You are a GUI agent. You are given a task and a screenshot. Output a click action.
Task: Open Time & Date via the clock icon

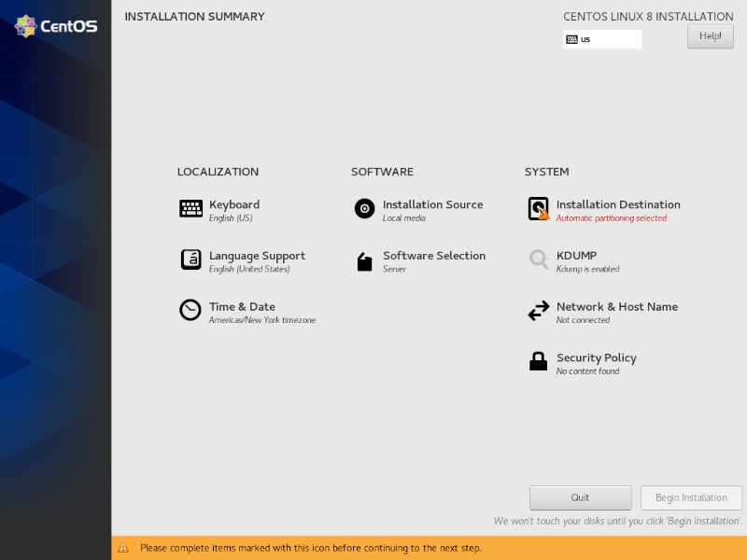point(190,310)
